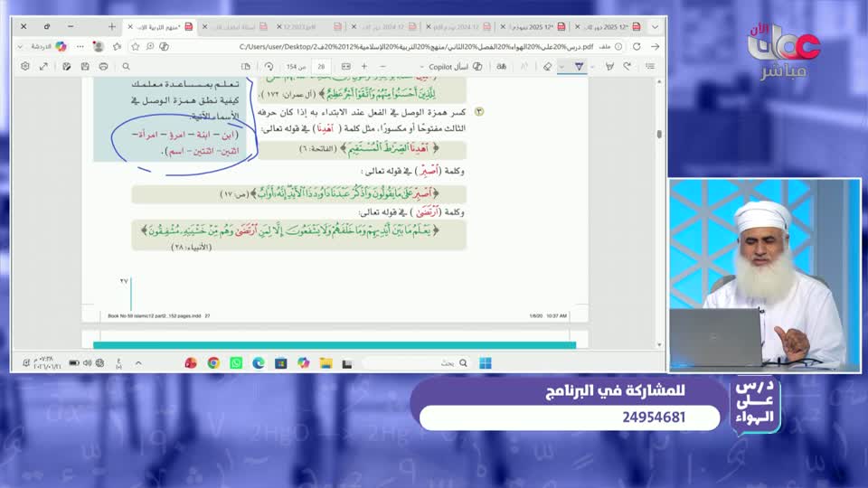Open Microsoft Edge from taskbar
This screenshot has width=868, height=488.
coord(259,363)
